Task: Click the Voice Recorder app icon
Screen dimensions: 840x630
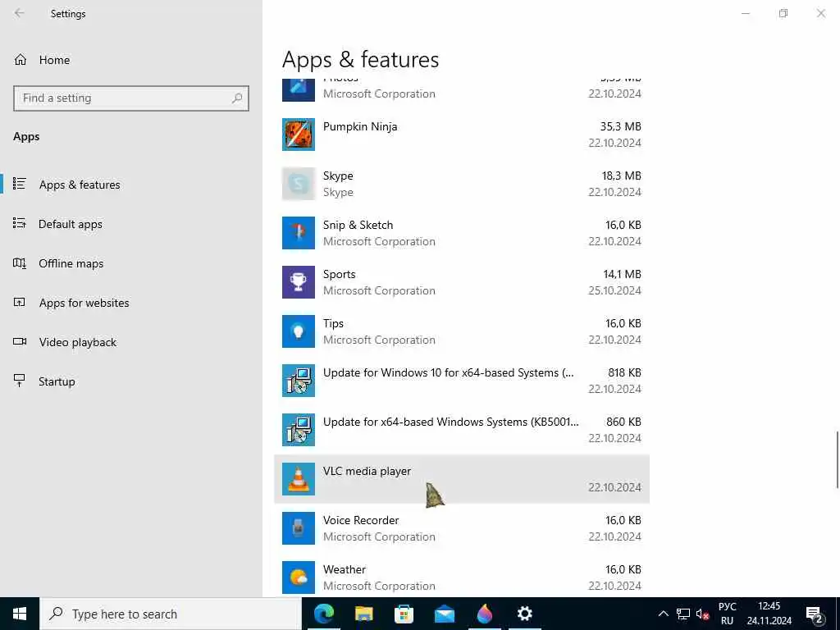Action: tap(299, 528)
